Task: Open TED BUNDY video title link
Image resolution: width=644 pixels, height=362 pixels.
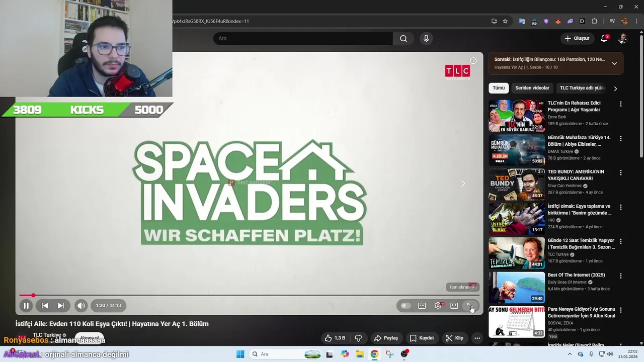Action: pyautogui.click(x=576, y=175)
